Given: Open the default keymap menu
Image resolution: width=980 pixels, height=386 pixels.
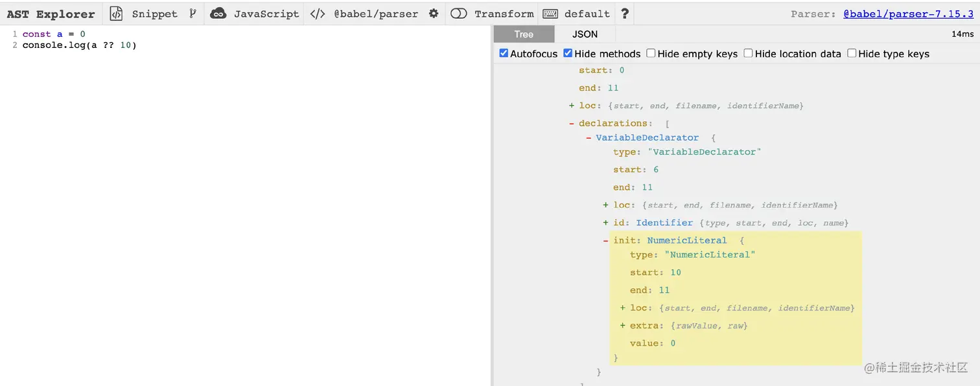Looking at the screenshot, I should tap(587, 14).
